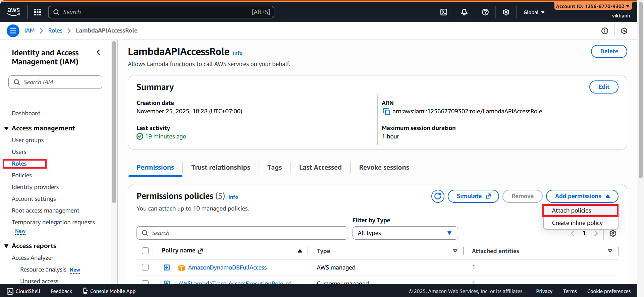Viewport: 644px width, 297px height.
Task: Select all policies with header checkbox
Action: (x=145, y=251)
